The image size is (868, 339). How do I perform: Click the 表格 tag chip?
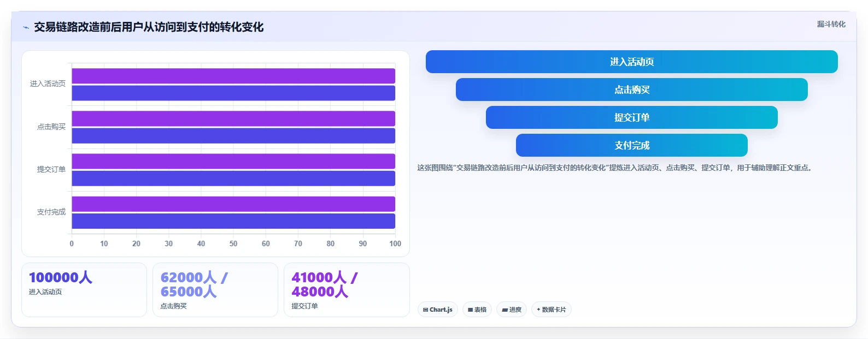pos(477,310)
